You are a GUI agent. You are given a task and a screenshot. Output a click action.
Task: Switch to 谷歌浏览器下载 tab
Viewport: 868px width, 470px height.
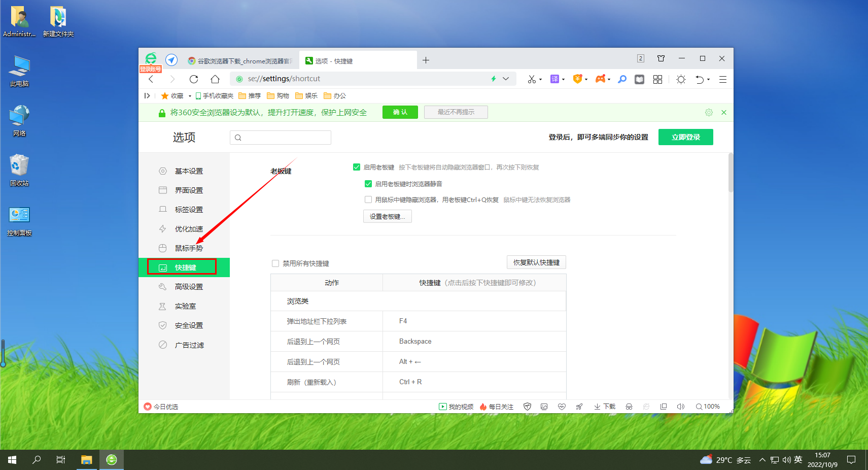pos(241,61)
